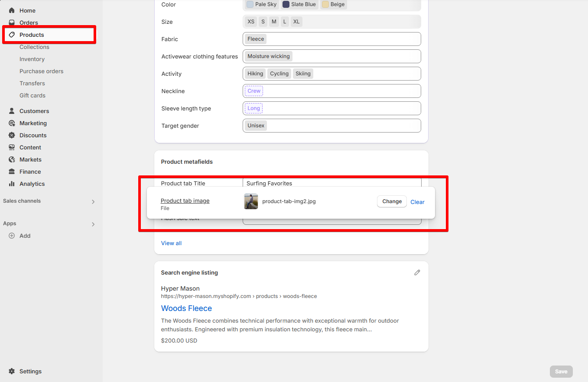The image size is (588, 382).
Task: Open Marketing via its target icon
Action: coord(12,123)
